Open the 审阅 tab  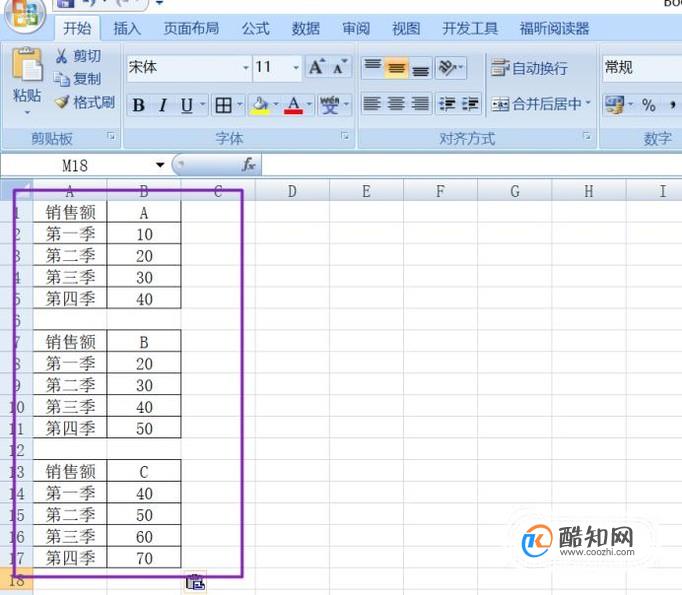click(x=356, y=29)
